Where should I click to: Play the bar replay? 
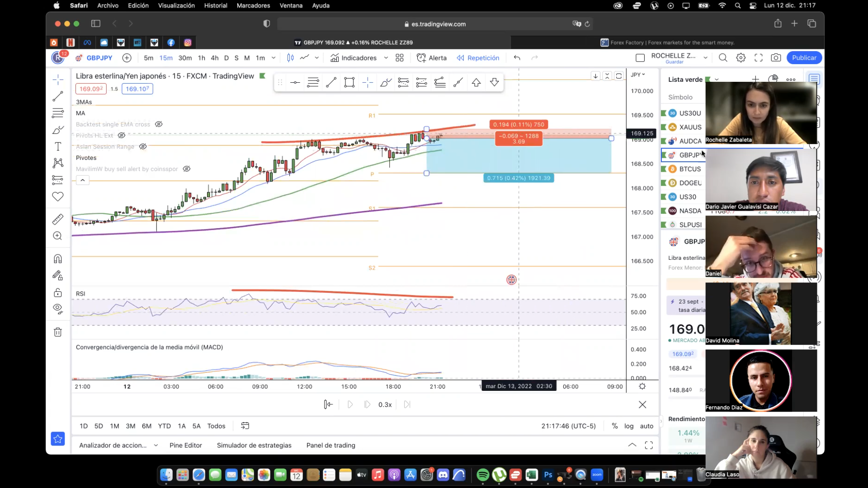pyautogui.click(x=350, y=405)
